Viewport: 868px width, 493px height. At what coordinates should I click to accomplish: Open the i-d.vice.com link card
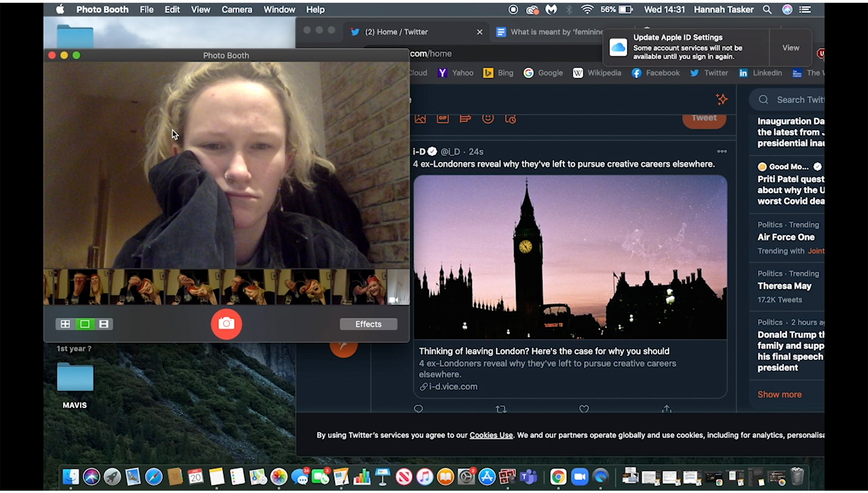coord(570,368)
